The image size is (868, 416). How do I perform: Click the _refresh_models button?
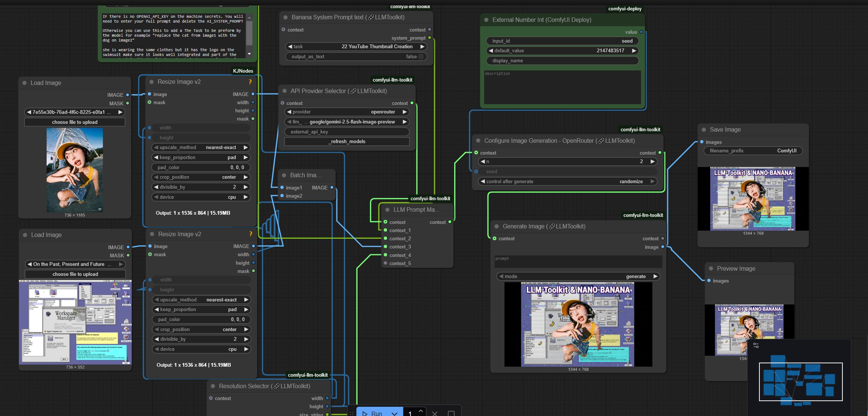[347, 141]
